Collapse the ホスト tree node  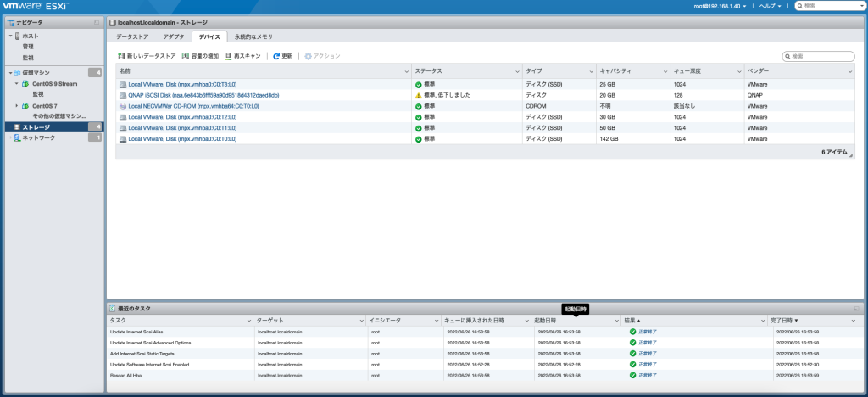click(x=10, y=36)
